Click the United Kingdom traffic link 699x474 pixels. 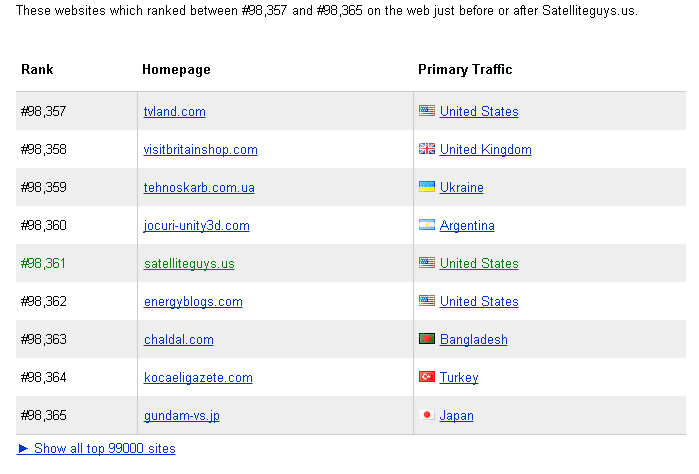(x=485, y=149)
